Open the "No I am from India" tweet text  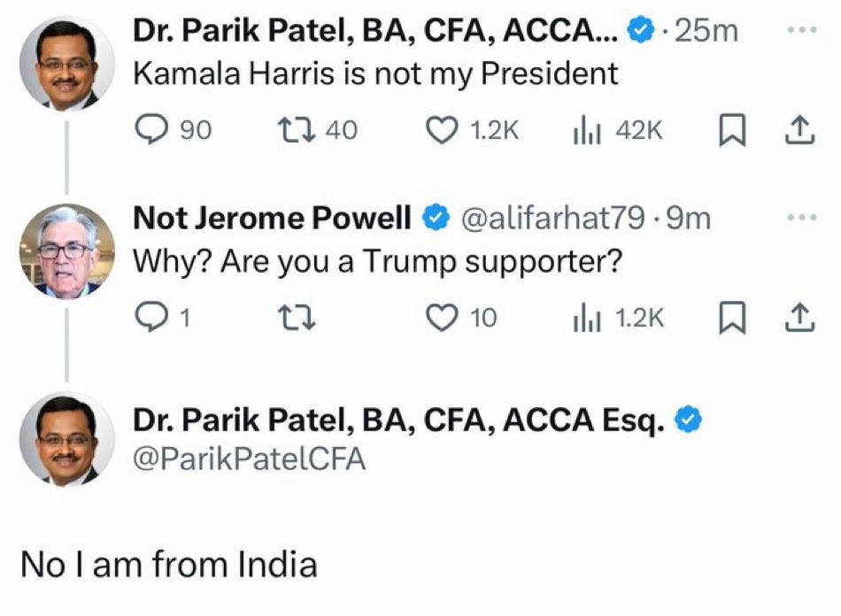168,565
